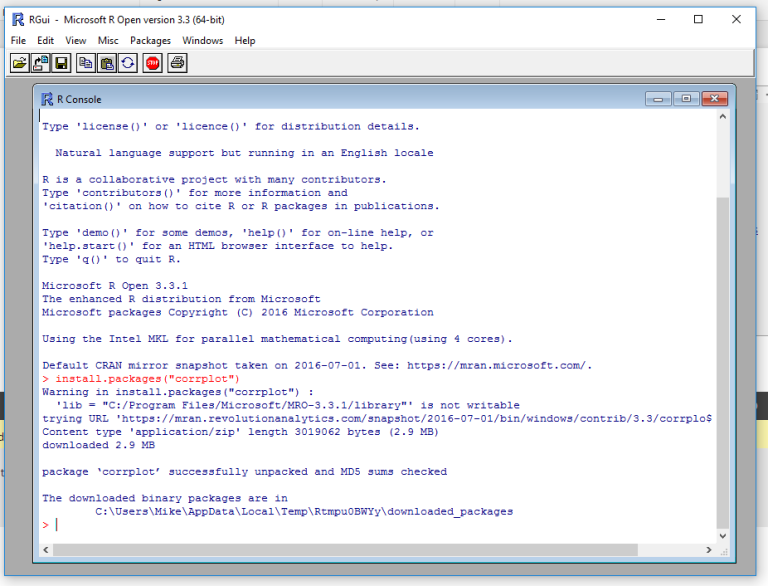
Task: Click the horizontal scrollbar at console bottom
Action: click(x=380, y=550)
